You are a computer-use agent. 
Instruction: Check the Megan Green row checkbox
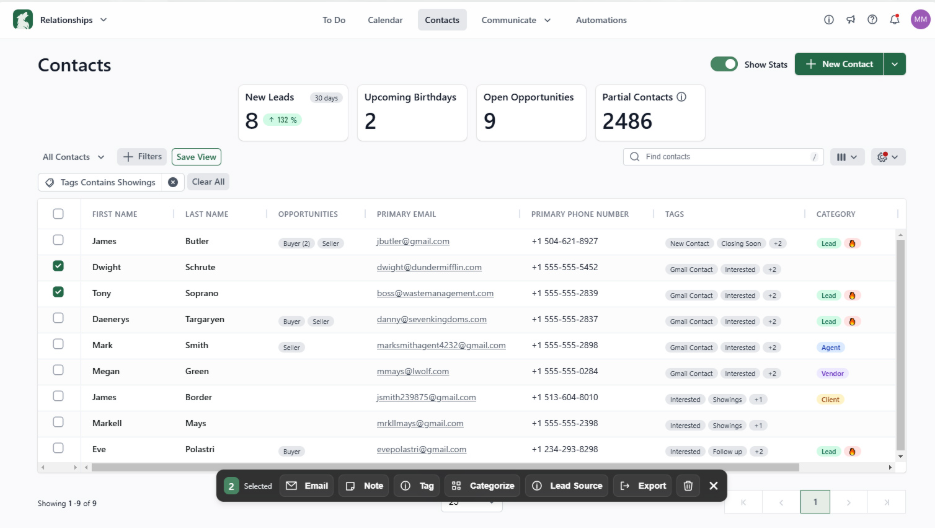[58, 370]
